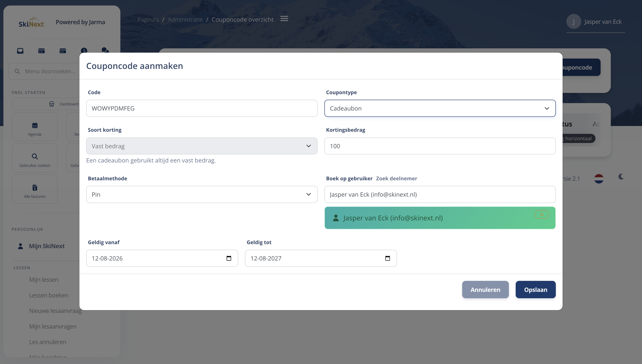642x364 pixels.
Task: Click the first credit card icon in sidebar
Action: [42, 51]
